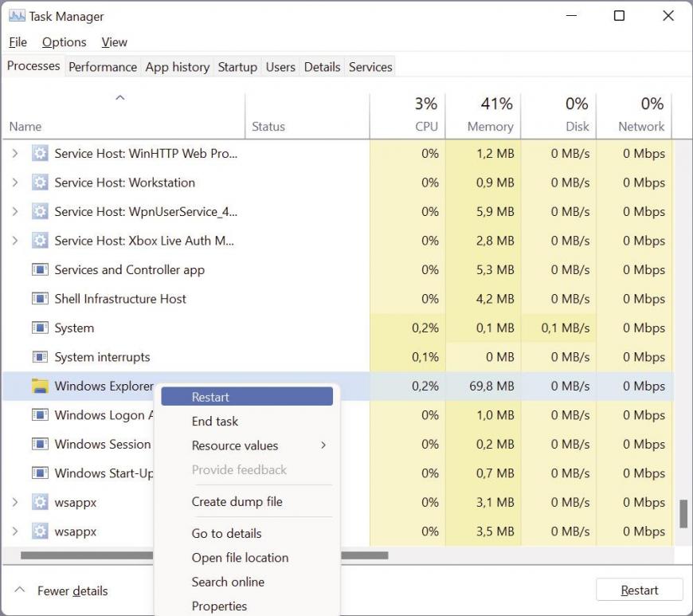This screenshot has width=693, height=616.
Task: Select the Service Host: WinHTTP Web Pro... gear icon
Action: 40,154
